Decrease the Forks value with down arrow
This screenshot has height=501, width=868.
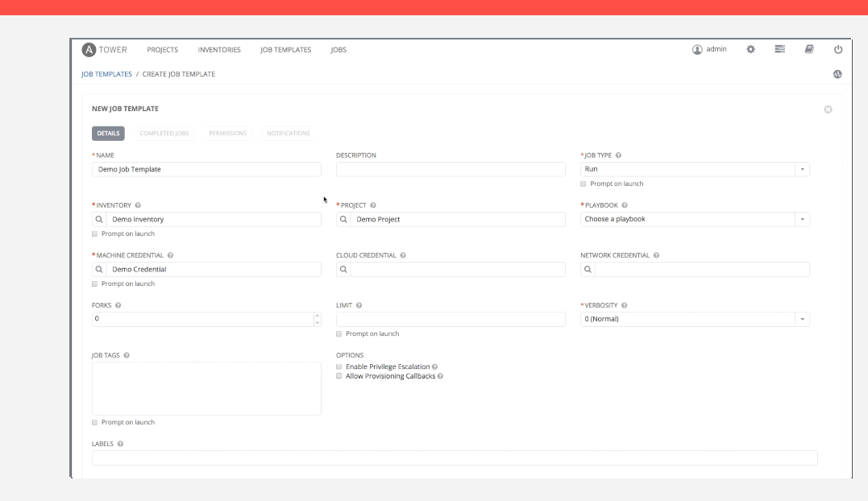click(318, 322)
